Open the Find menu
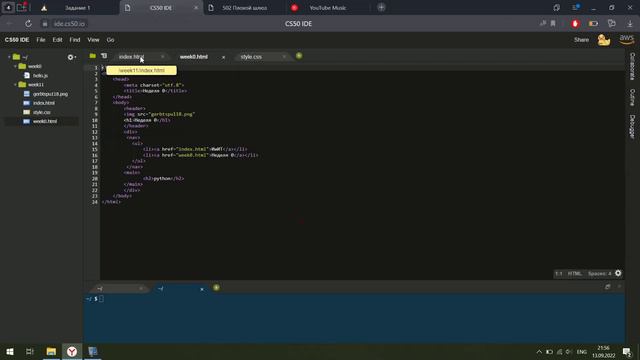Screen dimensions: 640x360 pyautogui.click(x=75, y=40)
